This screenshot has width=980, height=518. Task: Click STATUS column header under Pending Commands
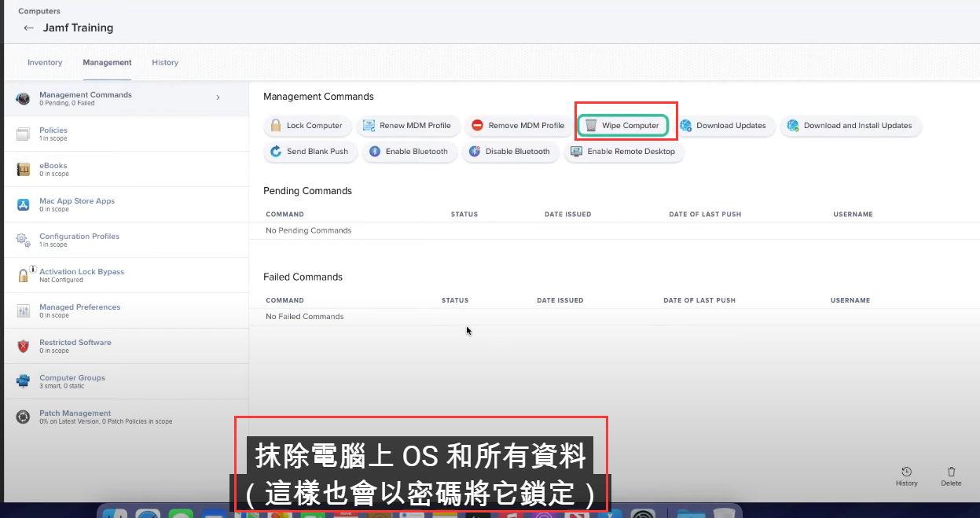click(464, 215)
